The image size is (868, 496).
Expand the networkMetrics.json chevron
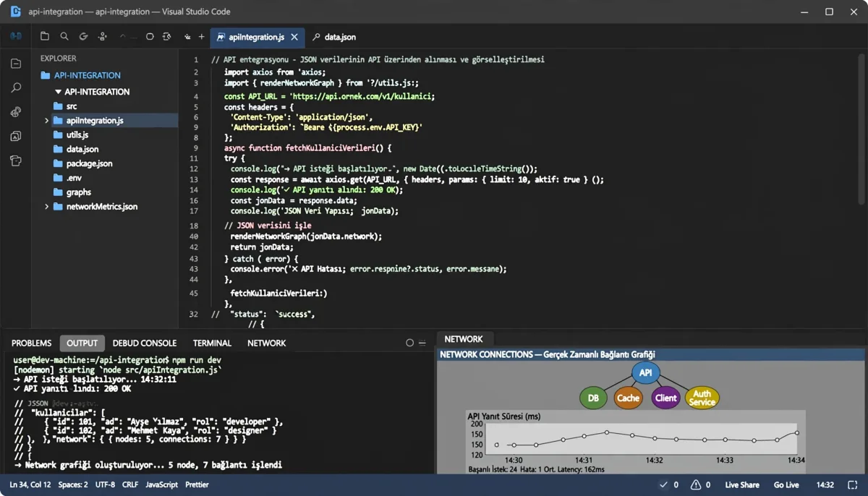click(47, 207)
